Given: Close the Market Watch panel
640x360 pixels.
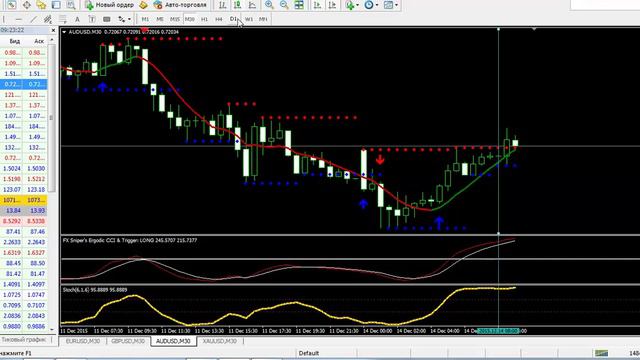Looking at the screenshot, I should pyautogui.click(x=53, y=30).
